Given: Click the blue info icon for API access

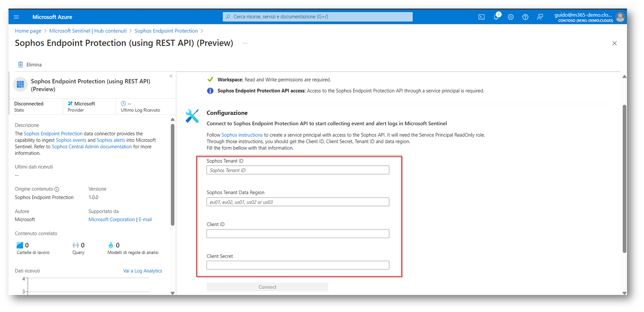Looking at the screenshot, I should point(210,91).
